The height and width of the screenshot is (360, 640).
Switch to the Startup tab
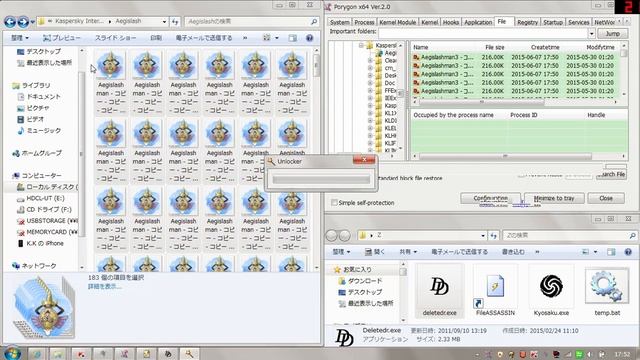click(x=553, y=22)
